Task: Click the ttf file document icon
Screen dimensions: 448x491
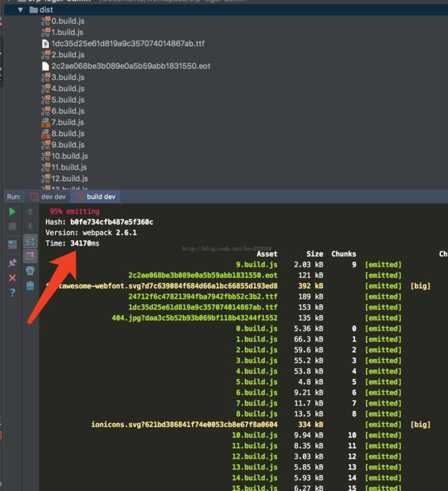Action: tap(45, 43)
